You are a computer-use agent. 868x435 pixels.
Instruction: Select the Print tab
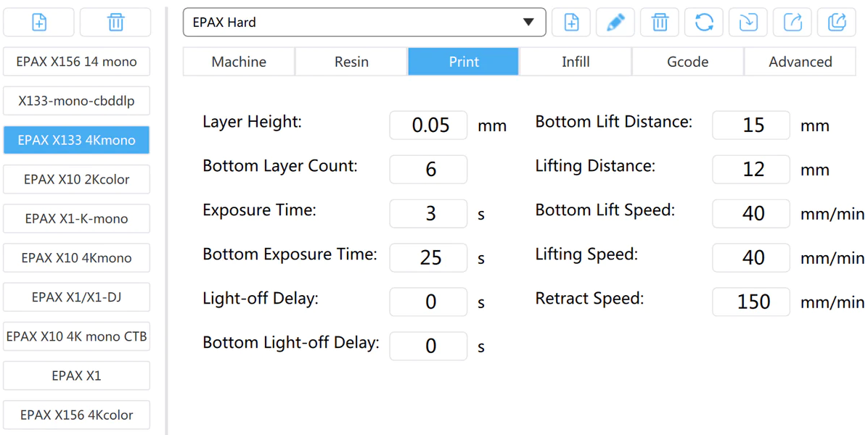click(464, 62)
